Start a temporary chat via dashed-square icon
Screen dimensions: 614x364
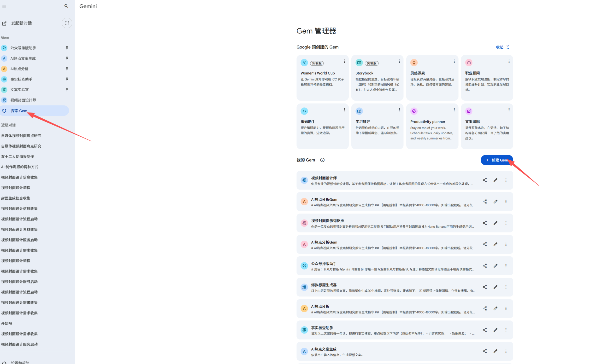66,23
